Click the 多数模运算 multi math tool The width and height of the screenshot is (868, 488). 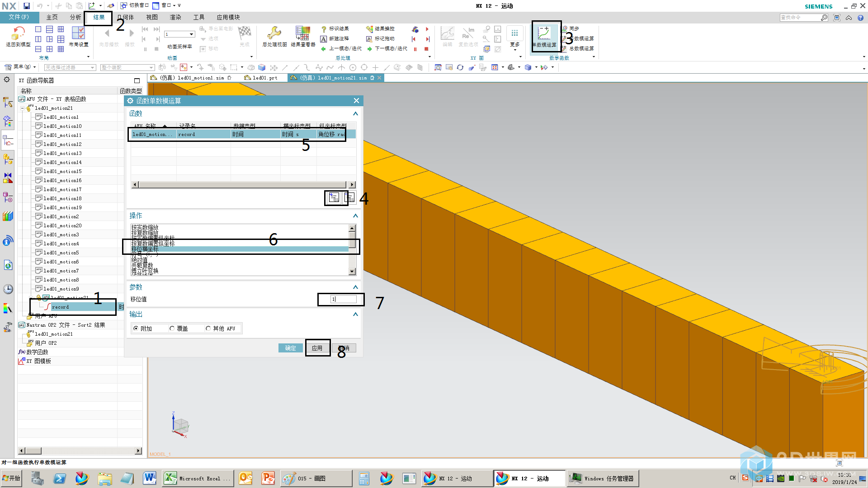(x=579, y=39)
